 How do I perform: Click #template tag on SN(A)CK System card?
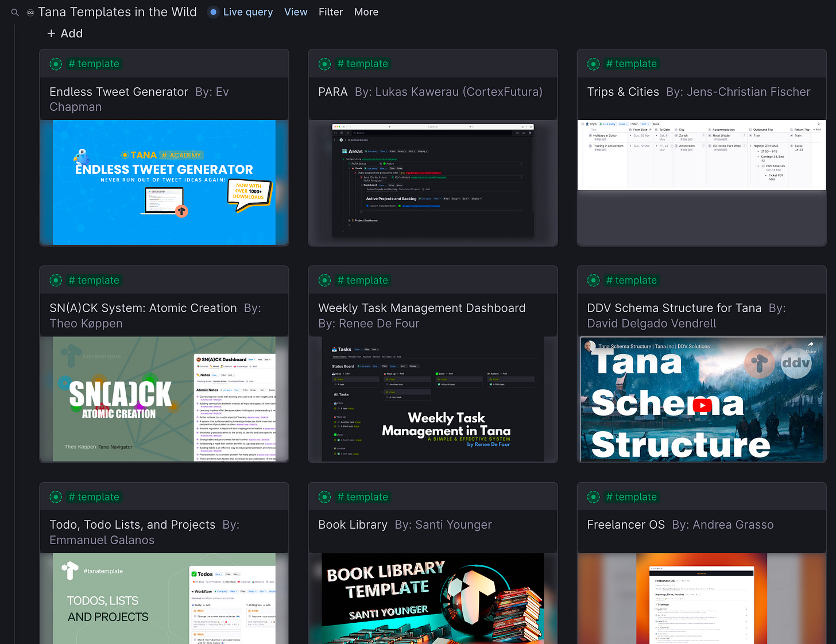pos(94,280)
